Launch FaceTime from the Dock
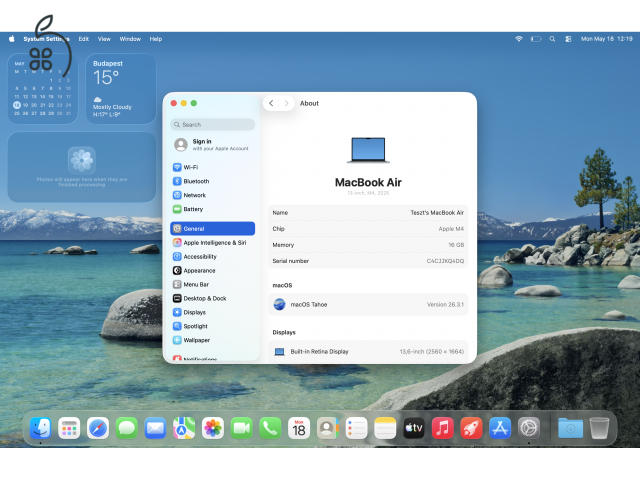The height and width of the screenshot is (480, 640). 242,428
